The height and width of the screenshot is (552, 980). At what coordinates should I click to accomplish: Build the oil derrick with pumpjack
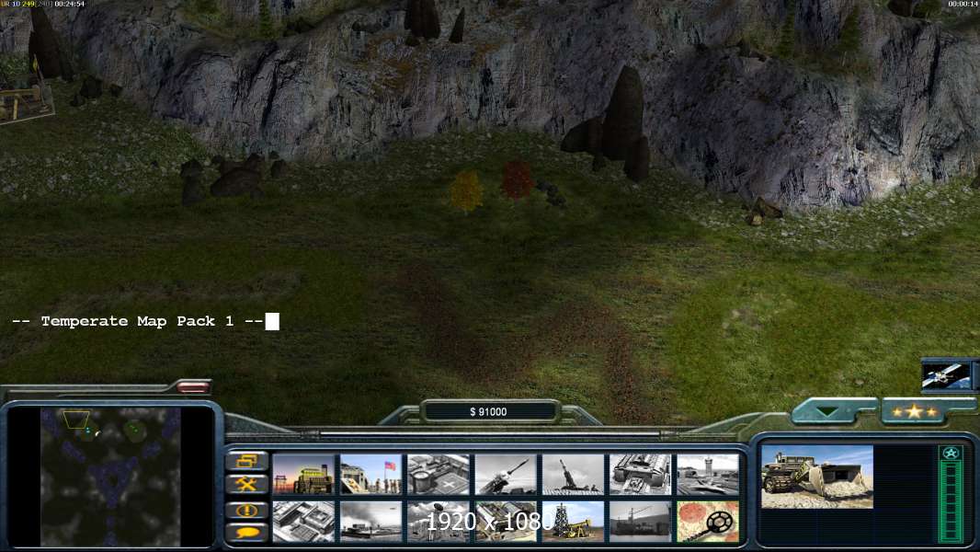573,521
